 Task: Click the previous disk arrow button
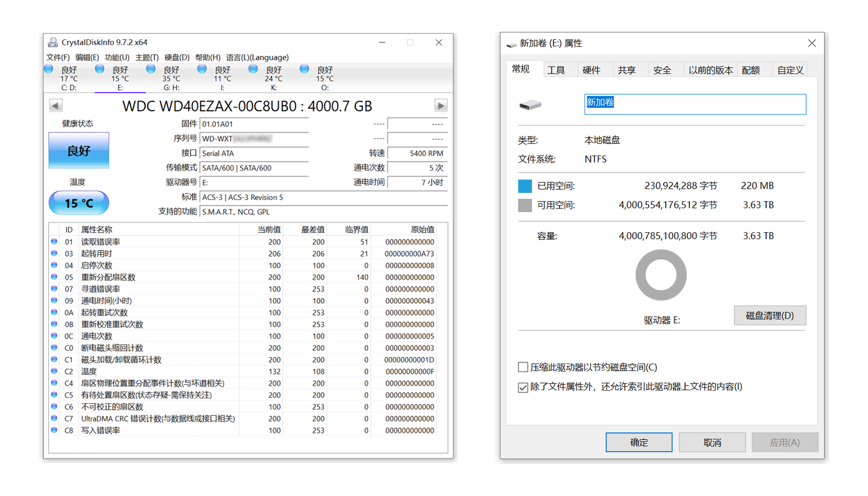point(56,105)
